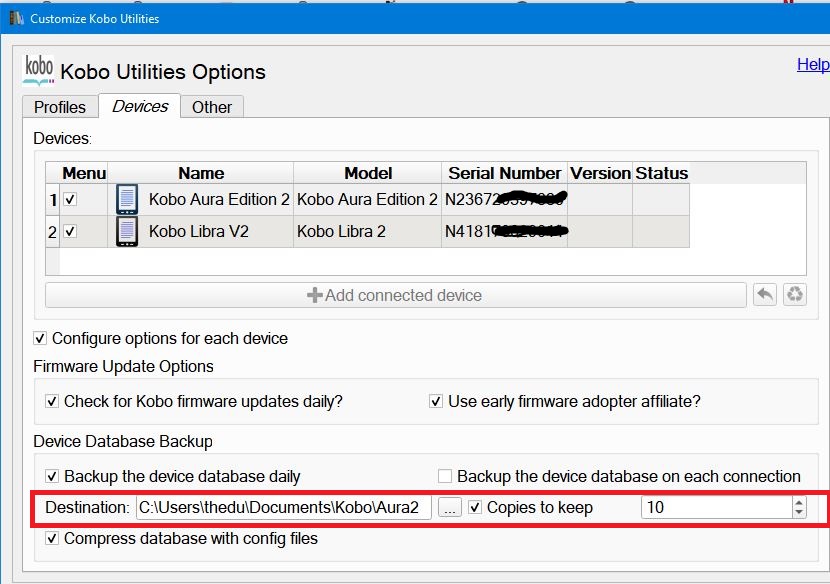Uncheck Configure options for each device
This screenshot has height=584, width=830.
40,338
